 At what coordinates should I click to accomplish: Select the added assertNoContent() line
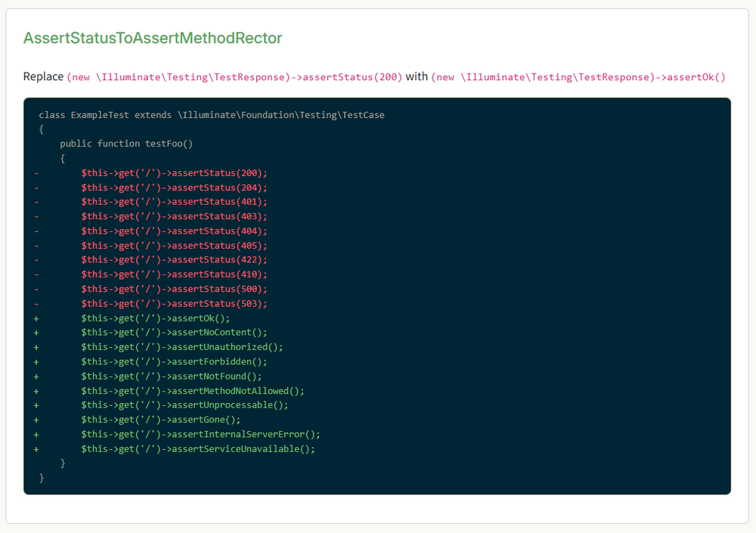point(174,333)
